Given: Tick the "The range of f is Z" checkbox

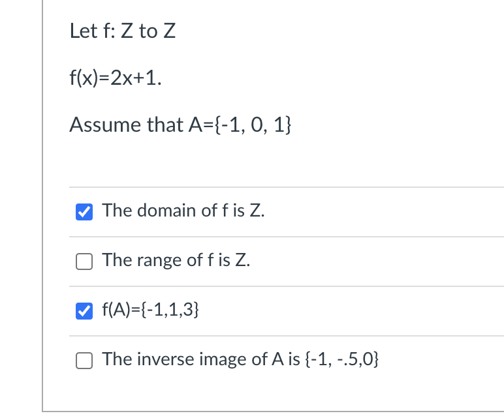Looking at the screenshot, I should (x=84, y=262).
